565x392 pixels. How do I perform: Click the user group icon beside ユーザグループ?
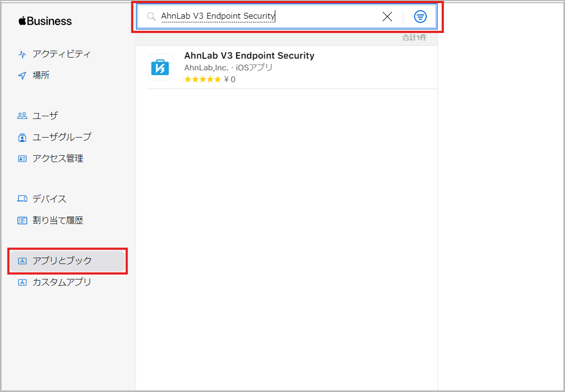pos(22,138)
